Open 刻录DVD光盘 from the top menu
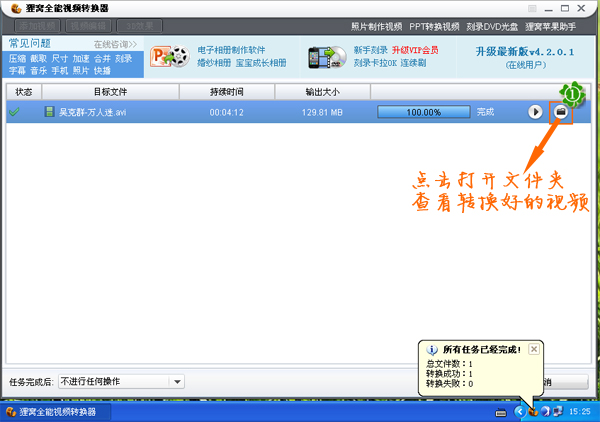600x422 pixels. coord(492,27)
